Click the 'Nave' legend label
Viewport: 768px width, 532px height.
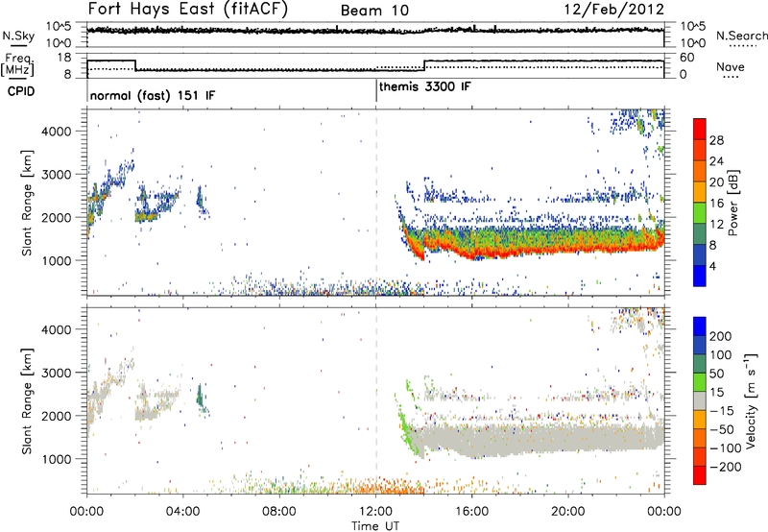point(730,66)
